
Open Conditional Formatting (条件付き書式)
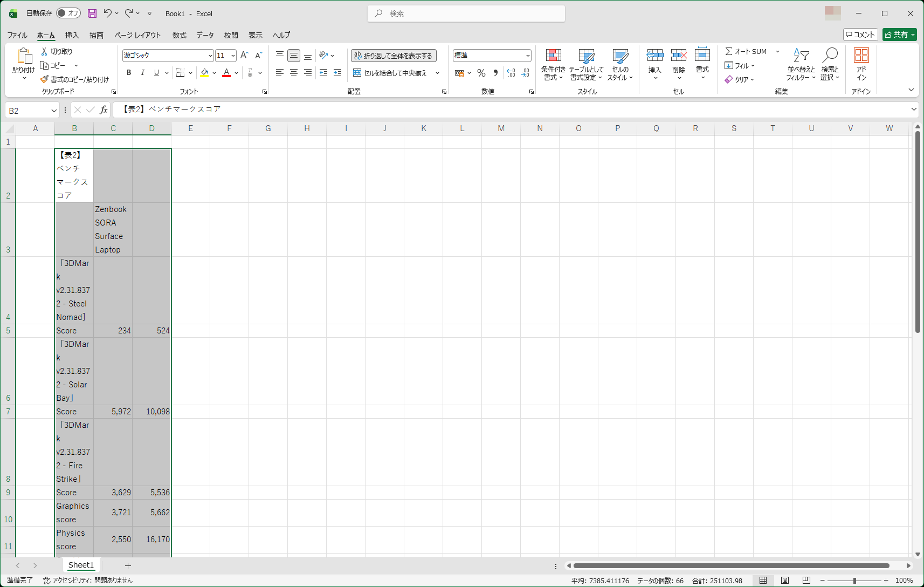553,65
